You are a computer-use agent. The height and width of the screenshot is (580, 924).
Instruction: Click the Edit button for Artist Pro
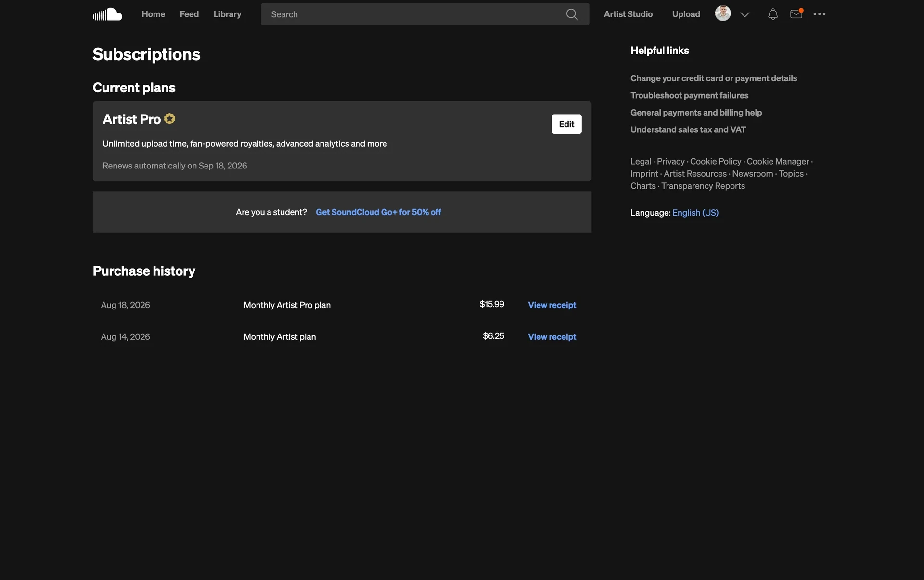[x=566, y=124]
